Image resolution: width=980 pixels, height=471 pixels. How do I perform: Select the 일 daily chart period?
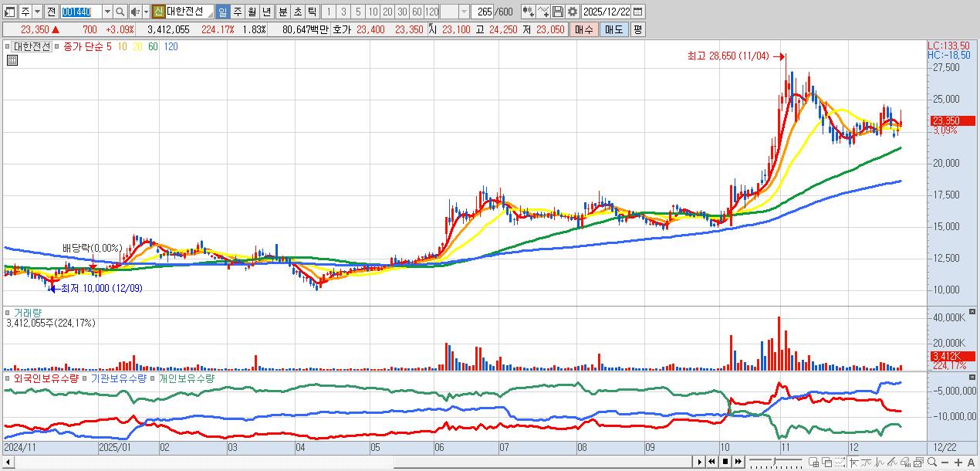(x=222, y=12)
